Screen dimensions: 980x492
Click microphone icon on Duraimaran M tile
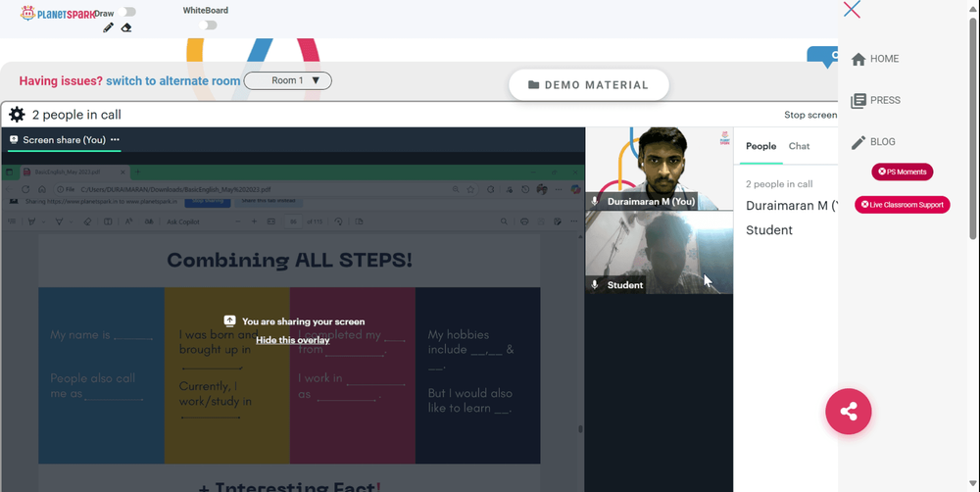595,201
